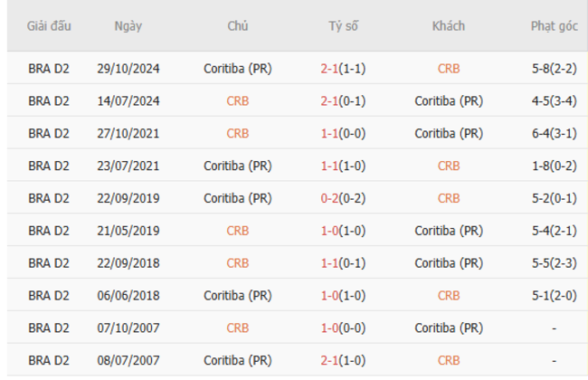Click home team Coritiba (PR) on 29/10/2024
This screenshot has height=380, width=588.
pyautogui.click(x=238, y=68)
